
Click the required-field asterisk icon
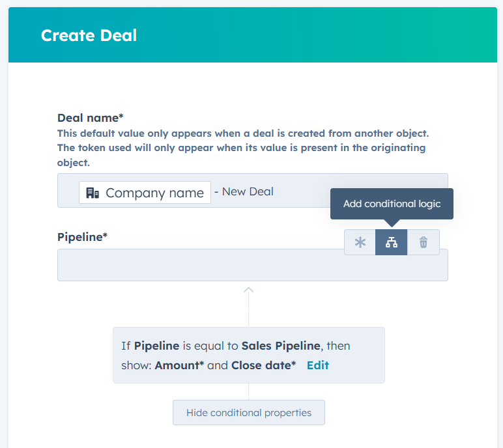(360, 242)
